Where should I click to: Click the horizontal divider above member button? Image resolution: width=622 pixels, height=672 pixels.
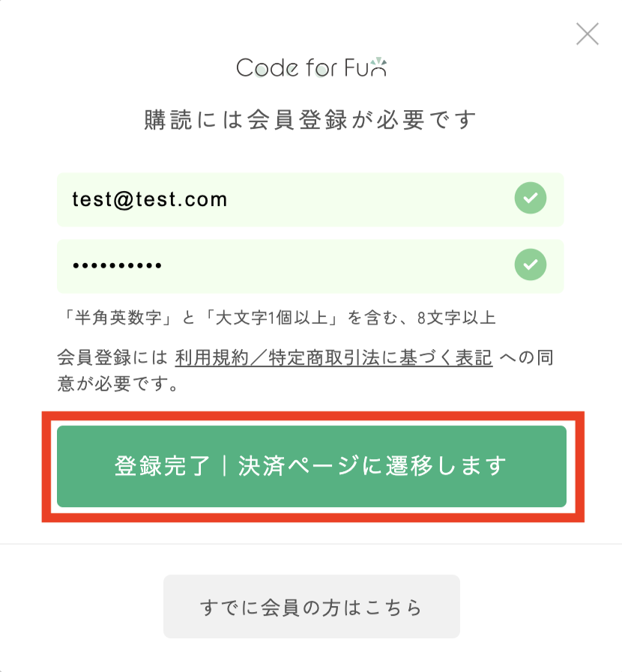pos(311,544)
